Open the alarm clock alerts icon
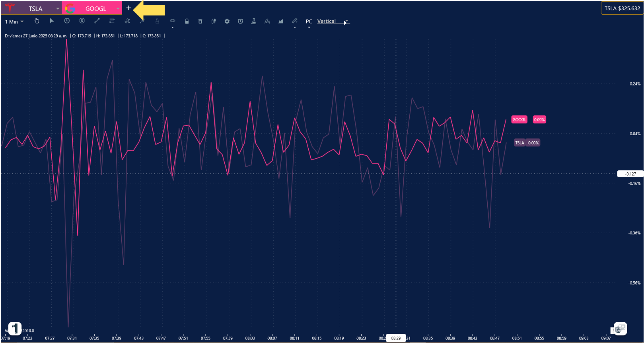 [x=241, y=21]
